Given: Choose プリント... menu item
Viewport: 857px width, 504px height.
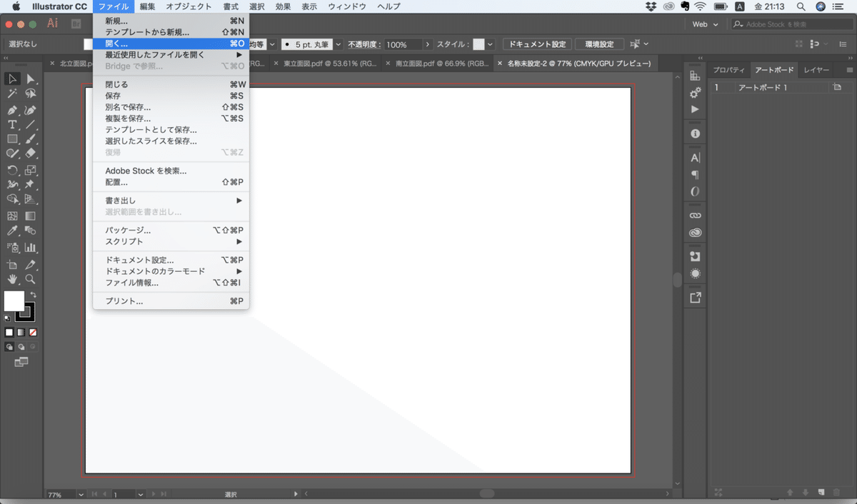Looking at the screenshot, I should coord(171,301).
